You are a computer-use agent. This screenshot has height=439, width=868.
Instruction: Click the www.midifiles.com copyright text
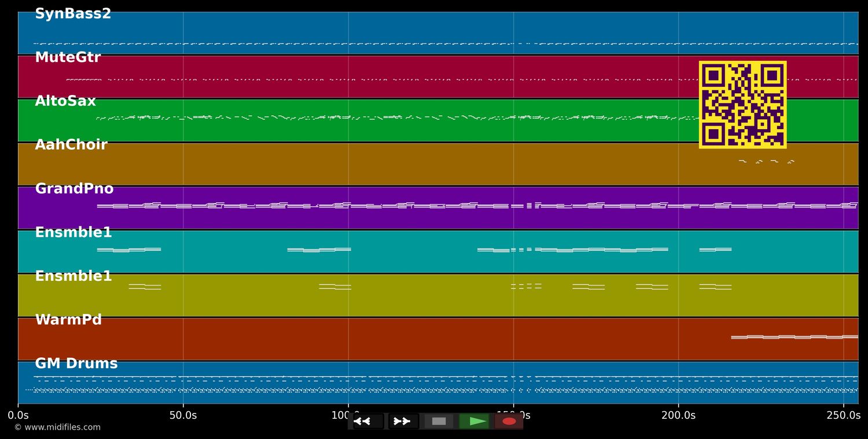57,427
